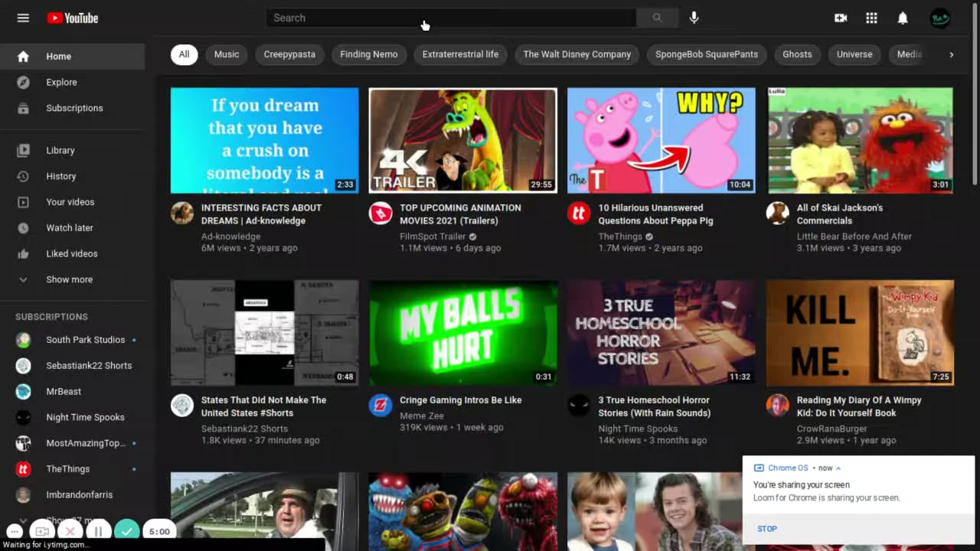Pause the Loom recording

coord(98,531)
